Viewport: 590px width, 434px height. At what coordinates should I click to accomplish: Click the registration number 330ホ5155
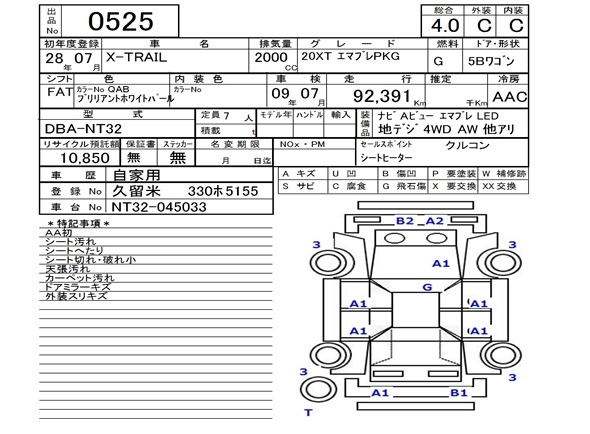click(223, 191)
